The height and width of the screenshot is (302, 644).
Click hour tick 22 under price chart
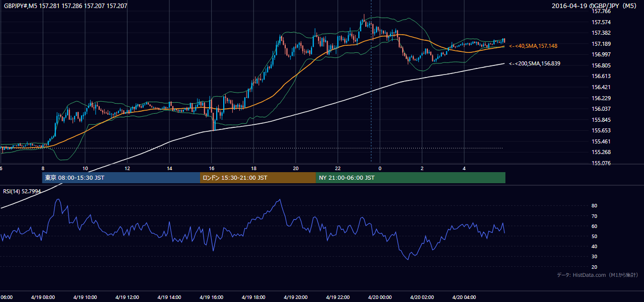pyautogui.click(x=338, y=169)
